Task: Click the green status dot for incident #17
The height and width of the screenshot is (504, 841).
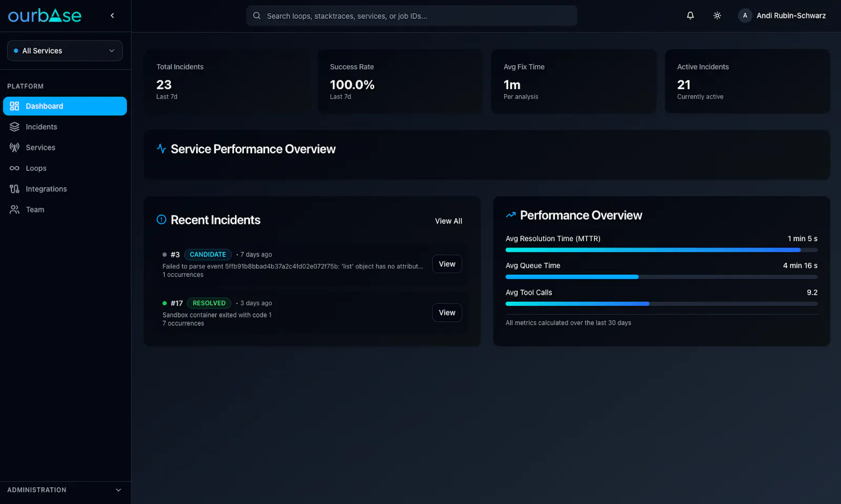Action: [x=165, y=303]
